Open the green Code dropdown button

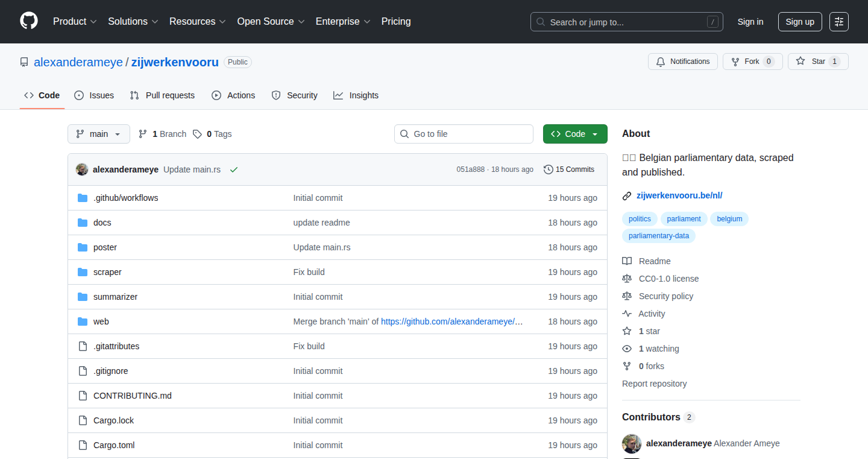(575, 134)
